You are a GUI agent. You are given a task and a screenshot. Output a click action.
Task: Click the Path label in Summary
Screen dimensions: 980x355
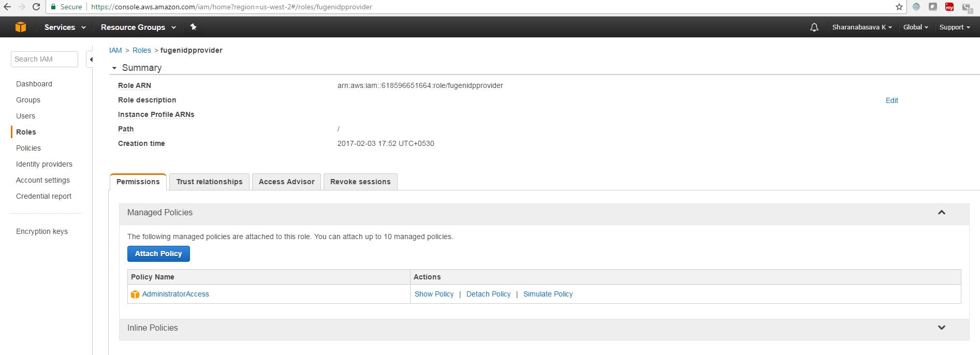point(126,129)
